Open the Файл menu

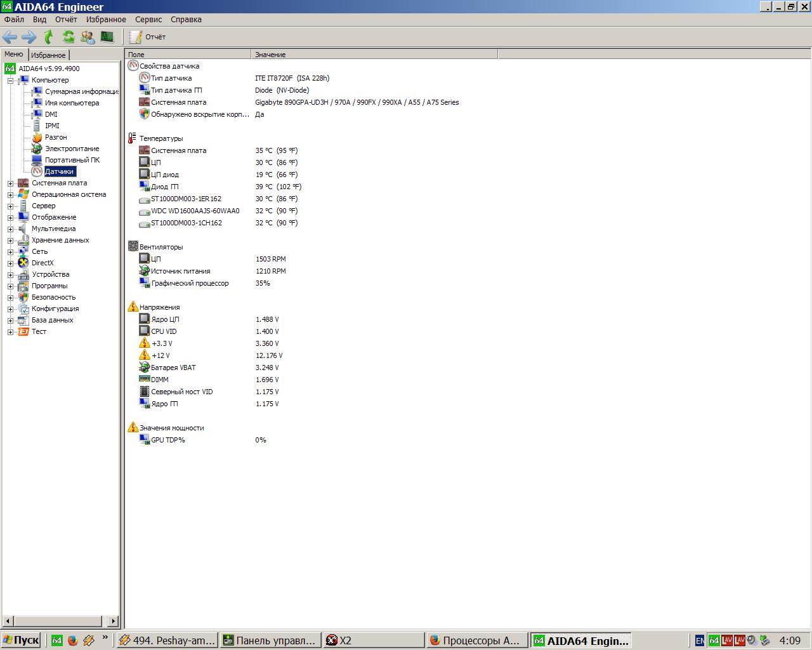pyautogui.click(x=14, y=20)
